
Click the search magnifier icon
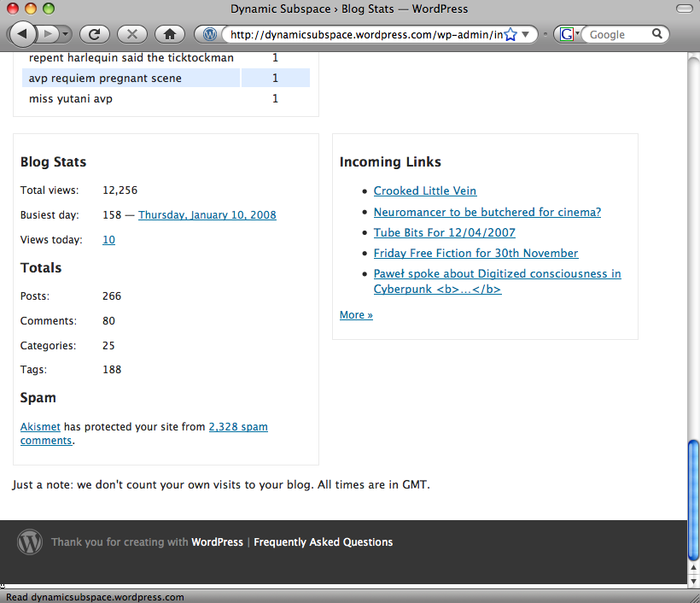[657, 34]
